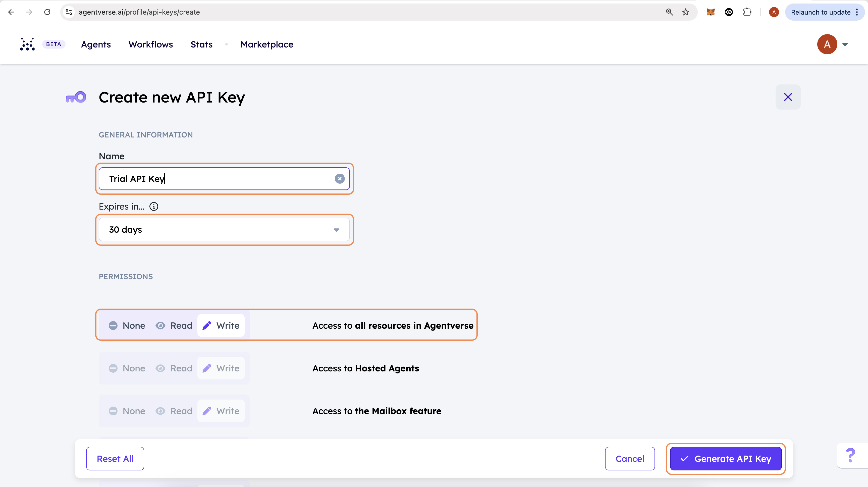Set Hosted Agents access to None
The width and height of the screenshot is (868, 487).
pos(127,368)
